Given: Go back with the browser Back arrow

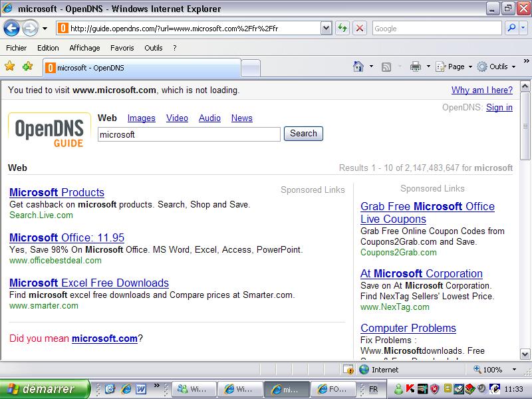Looking at the screenshot, I should [11, 29].
